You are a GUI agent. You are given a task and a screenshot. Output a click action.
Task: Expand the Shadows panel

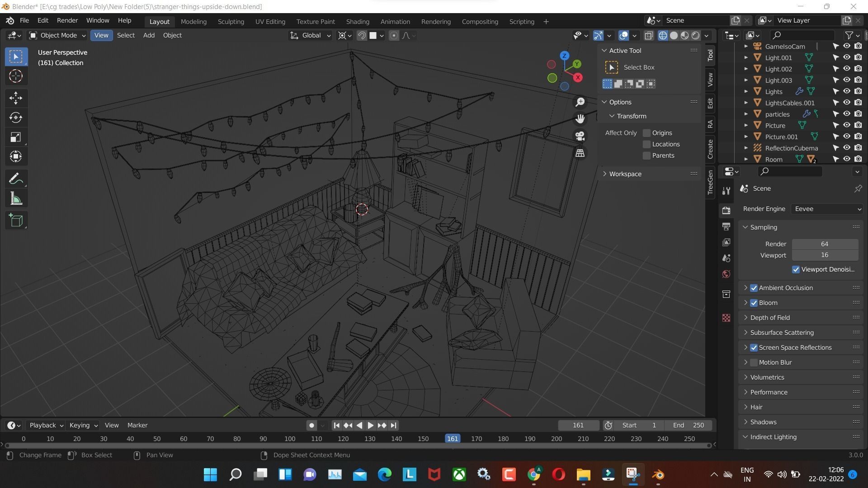763,422
